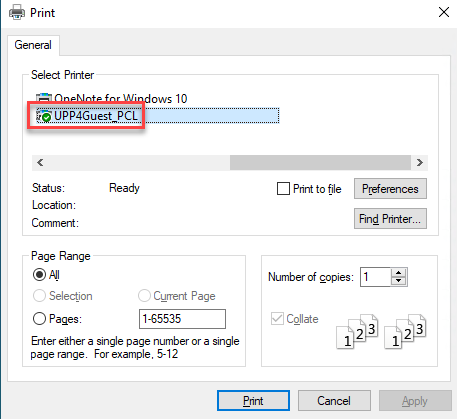457x419 pixels.
Task: Click the OneNote printer icon
Action: tap(44, 98)
